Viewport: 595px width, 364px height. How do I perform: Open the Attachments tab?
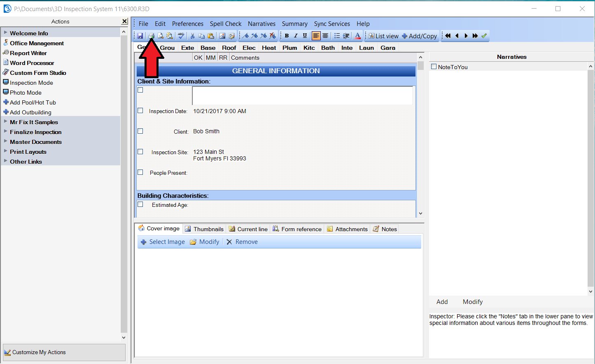click(x=347, y=229)
